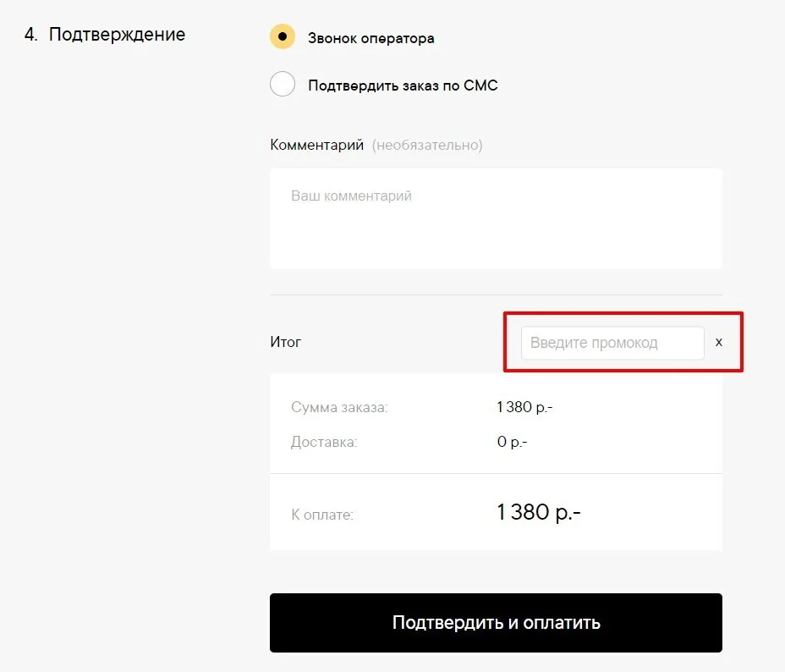Choose "Подтвердить заказ по СМС" radio option
785x672 pixels.
pyautogui.click(x=283, y=85)
